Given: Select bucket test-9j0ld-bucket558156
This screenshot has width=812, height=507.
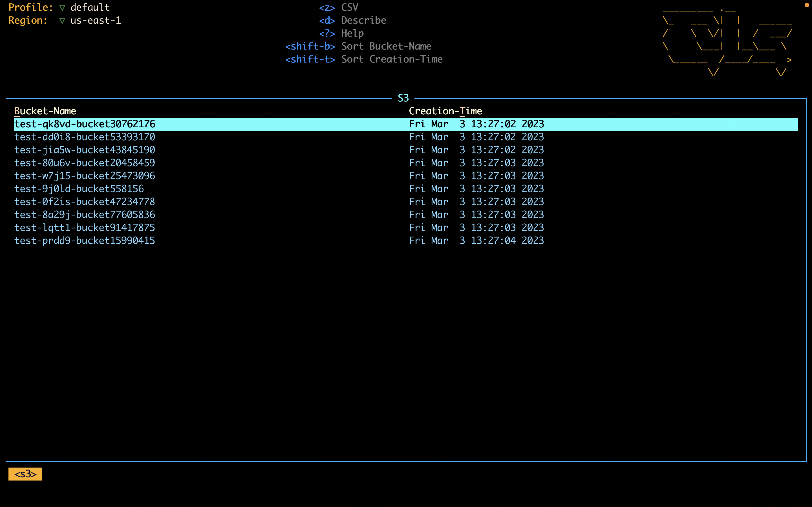Looking at the screenshot, I should (79, 189).
